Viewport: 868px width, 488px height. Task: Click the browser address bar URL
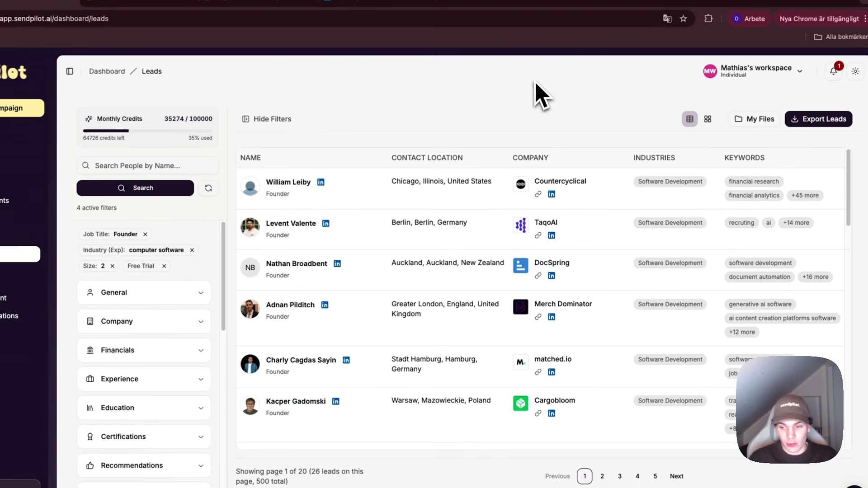pos(54,19)
